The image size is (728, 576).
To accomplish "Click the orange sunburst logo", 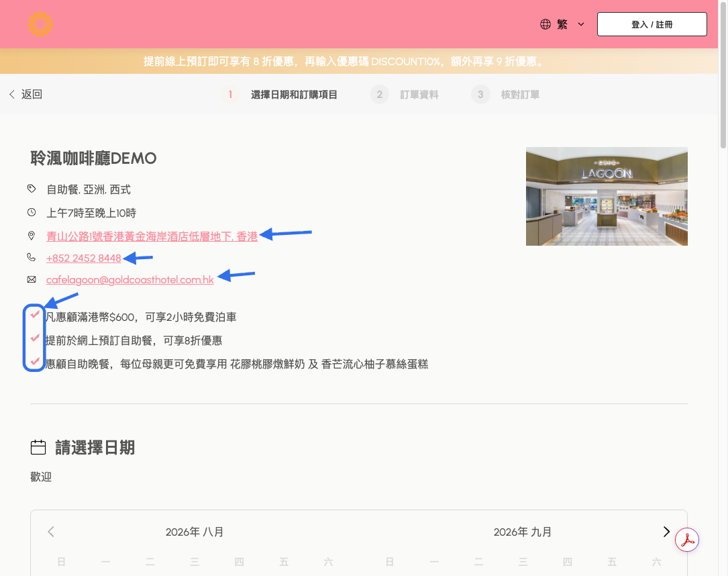I will tap(40, 24).
